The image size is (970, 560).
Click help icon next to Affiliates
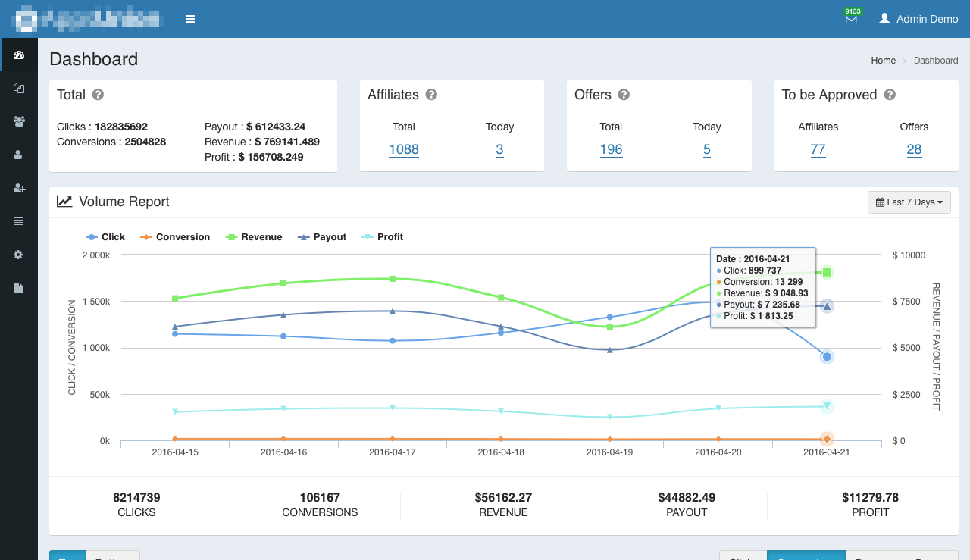coord(431,95)
